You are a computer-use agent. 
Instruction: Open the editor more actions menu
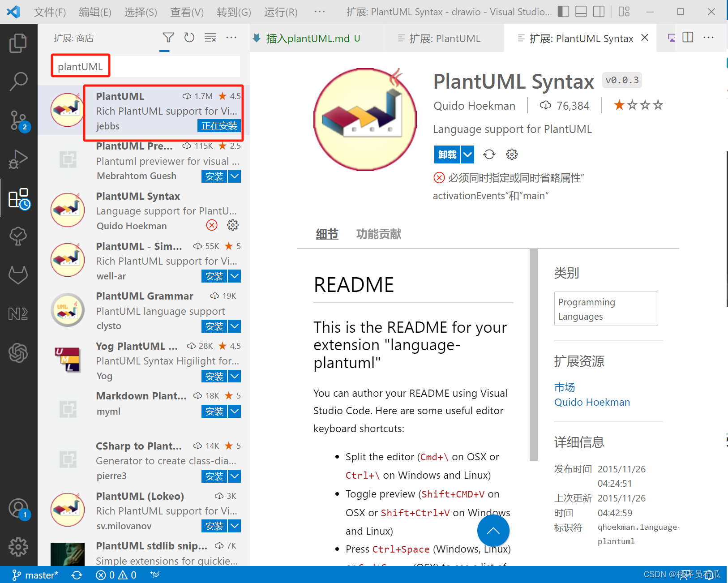click(709, 38)
